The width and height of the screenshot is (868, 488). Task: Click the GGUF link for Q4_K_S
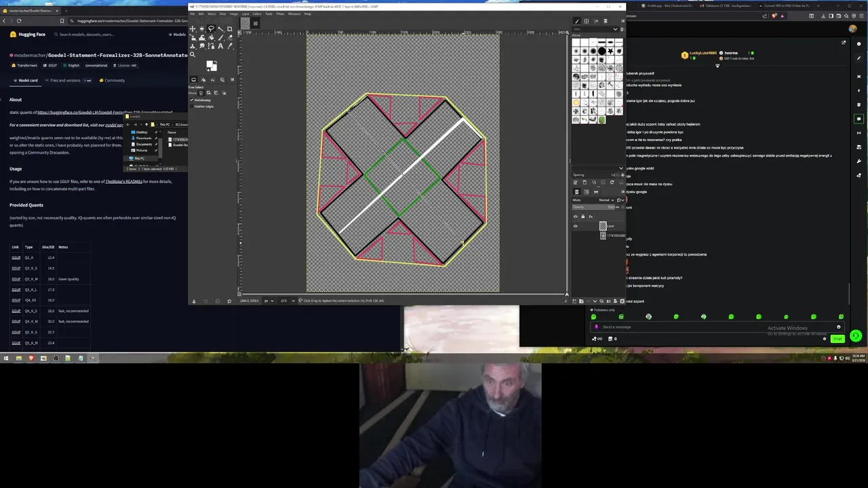tap(16, 310)
